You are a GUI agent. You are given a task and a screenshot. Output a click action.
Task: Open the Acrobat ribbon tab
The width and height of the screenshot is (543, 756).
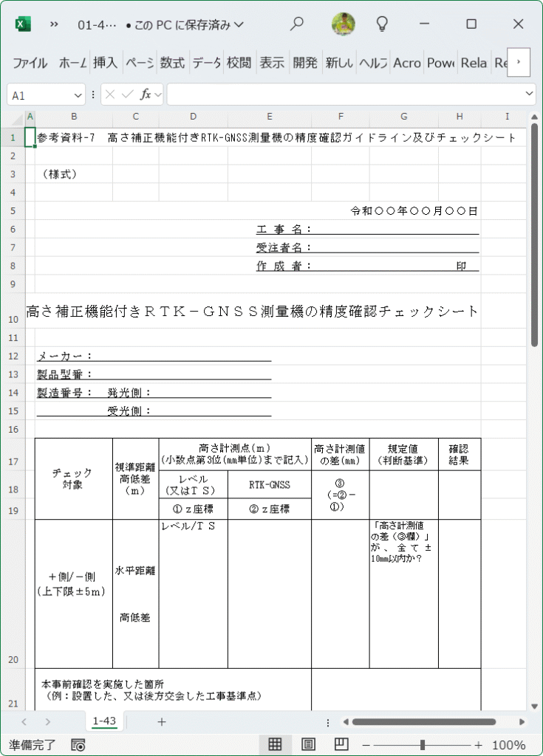[407, 63]
